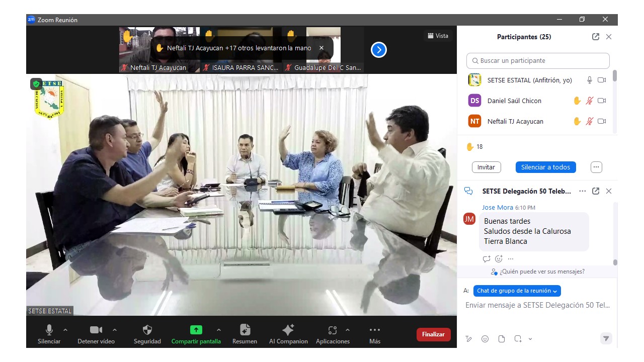The image size is (644, 362).
Task: Unmute Daniel Saúl Chicon's microphone
Action: 589,101
